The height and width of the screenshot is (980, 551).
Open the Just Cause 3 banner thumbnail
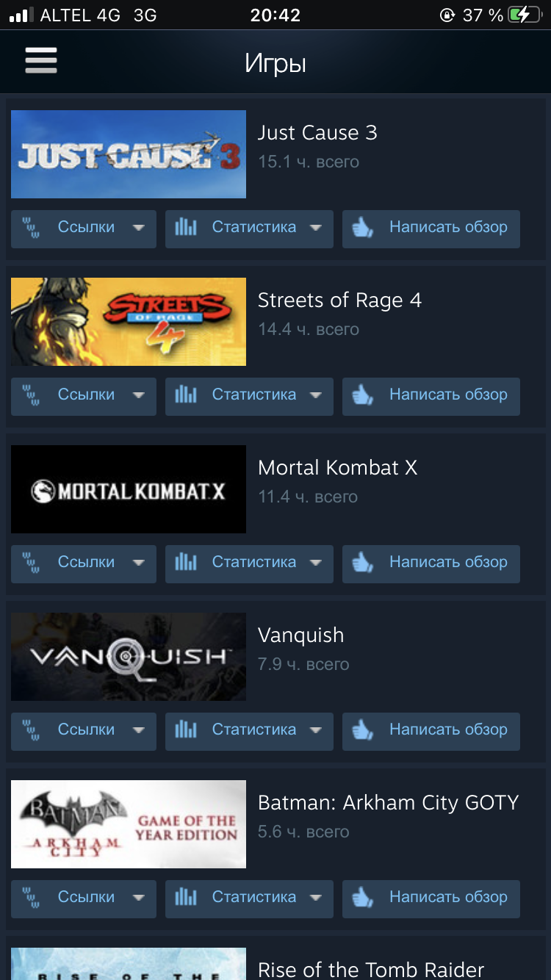129,154
